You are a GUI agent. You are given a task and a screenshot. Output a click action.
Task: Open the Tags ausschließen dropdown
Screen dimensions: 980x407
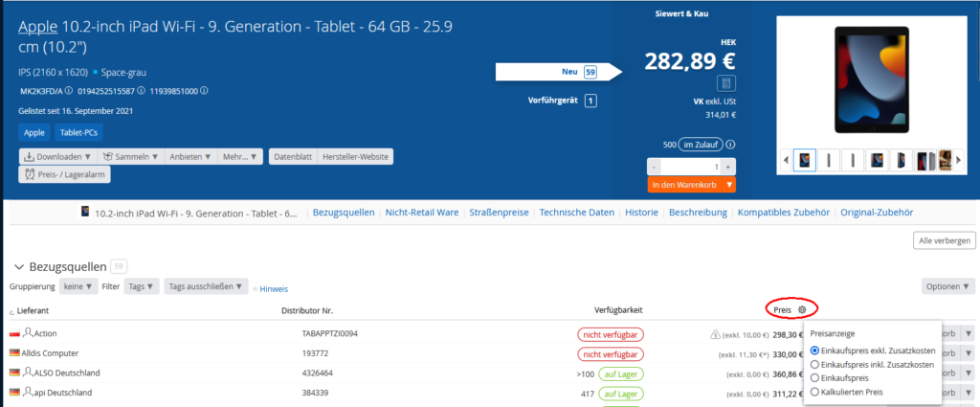click(206, 286)
